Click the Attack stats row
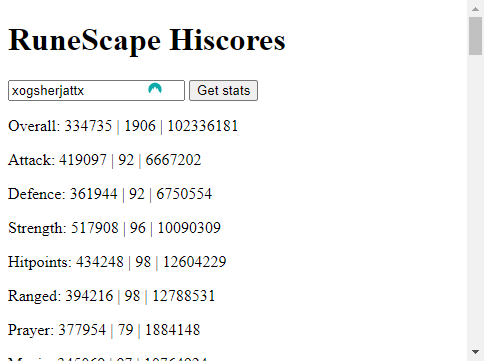 (105, 160)
